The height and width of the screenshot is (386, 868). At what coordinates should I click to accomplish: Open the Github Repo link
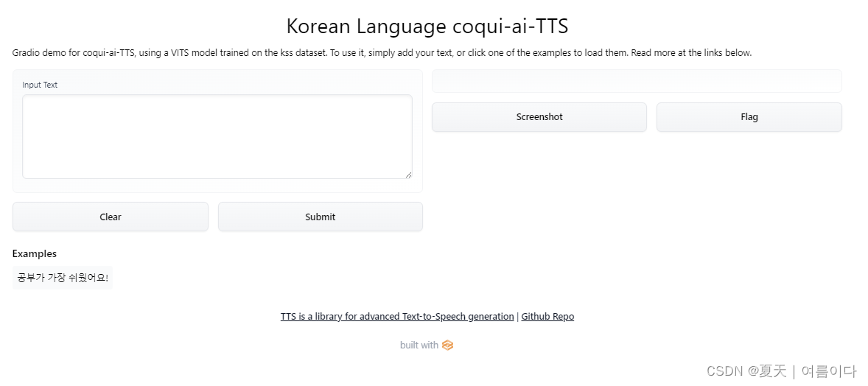(x=547, y=316)
